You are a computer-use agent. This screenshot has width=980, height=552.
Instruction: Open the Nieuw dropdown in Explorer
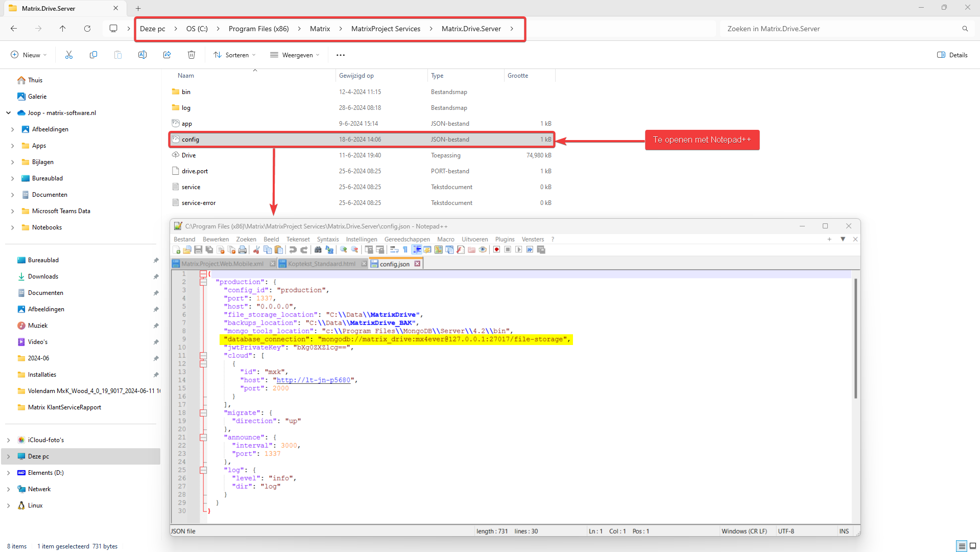coord(29,55)
